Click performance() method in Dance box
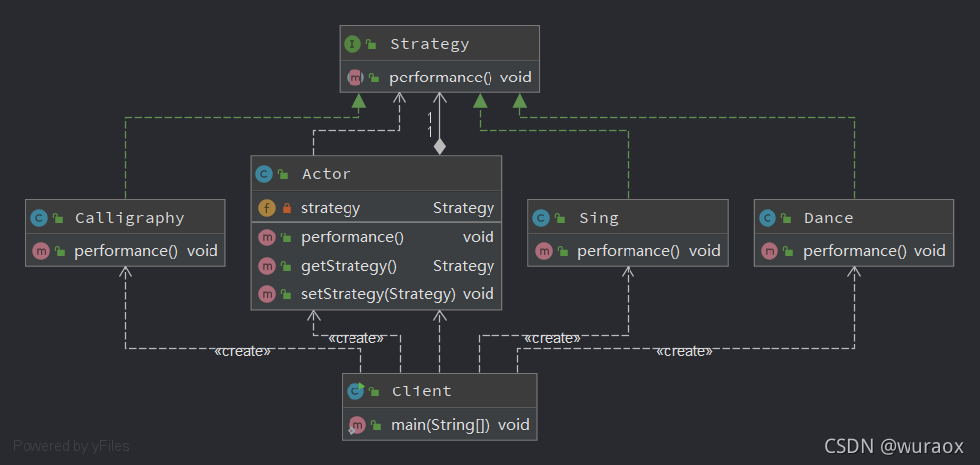980x465 pixels. tap(855, 251)
